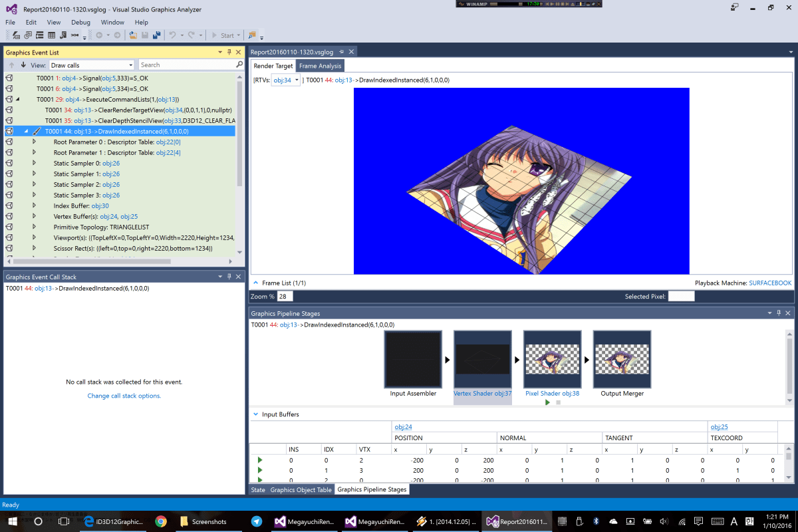Toggle auto-hide pin on Graphics Event Call Stack panel
798x532 pixels.
point(229,277)
